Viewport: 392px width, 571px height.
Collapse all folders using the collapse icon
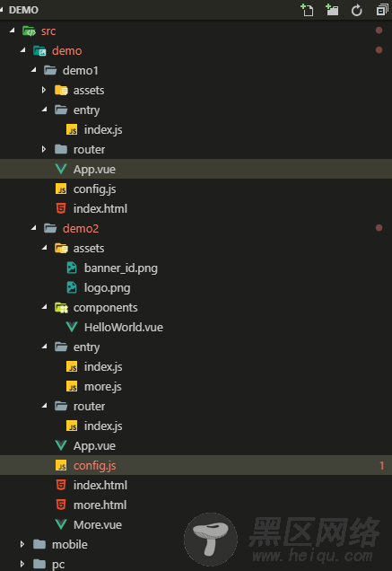382,10
